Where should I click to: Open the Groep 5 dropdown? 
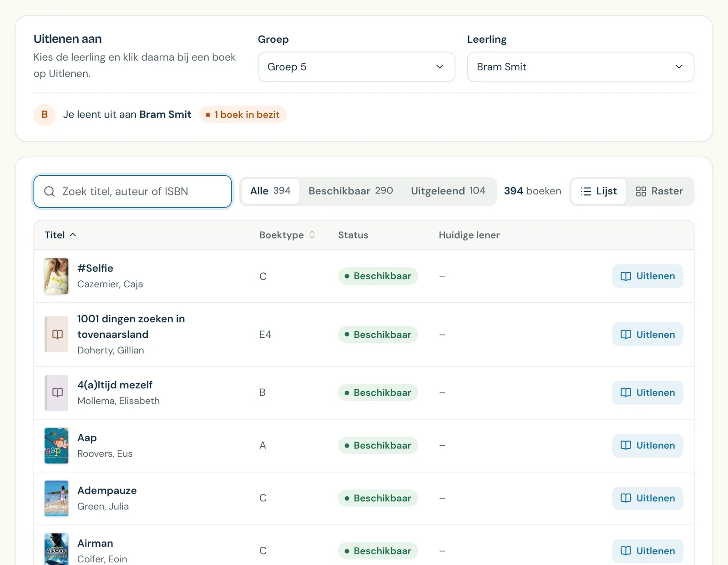(x=356, y=67)
